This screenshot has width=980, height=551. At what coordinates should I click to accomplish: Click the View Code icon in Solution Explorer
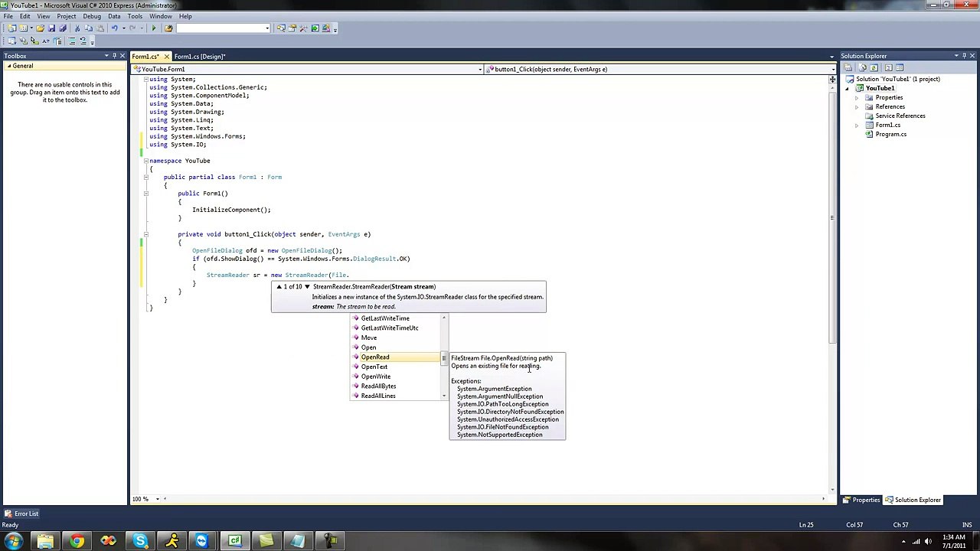click(888, 67)
